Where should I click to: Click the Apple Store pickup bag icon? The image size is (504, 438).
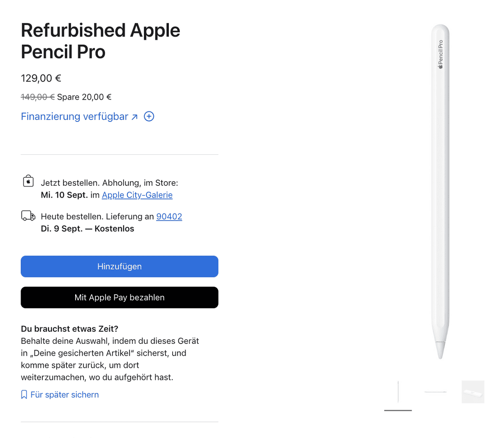pyautogui.click(x=28, y=181)
